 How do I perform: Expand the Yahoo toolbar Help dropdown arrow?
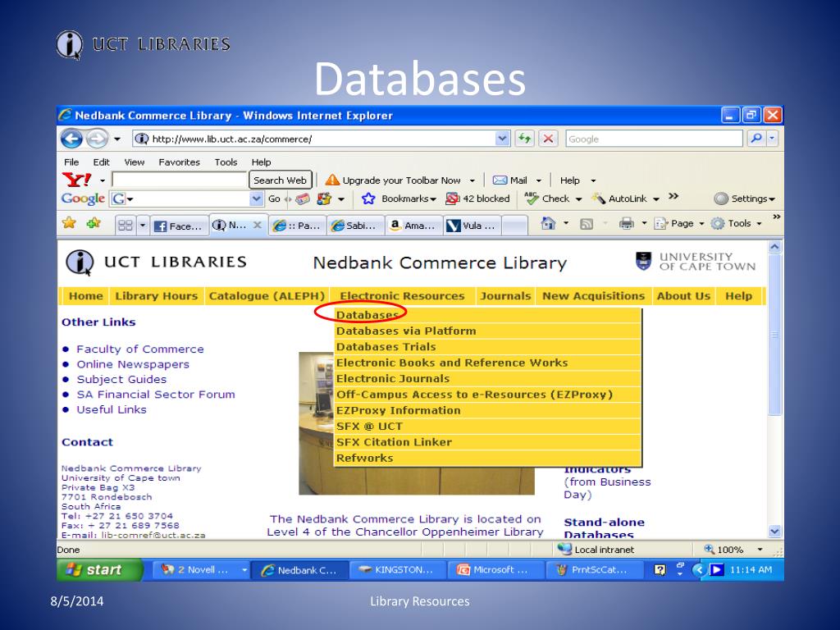pos(593,181)
